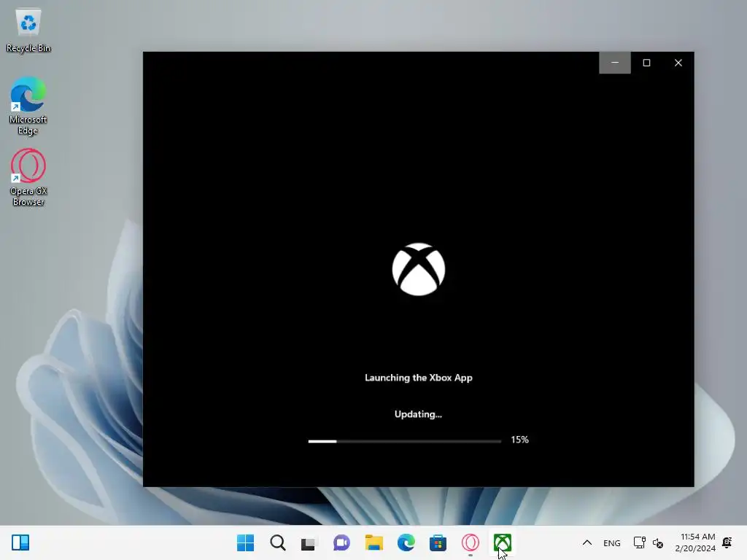747x560 pixels.
Task: Click the muted volume tray icon
Action: [658, 542]
